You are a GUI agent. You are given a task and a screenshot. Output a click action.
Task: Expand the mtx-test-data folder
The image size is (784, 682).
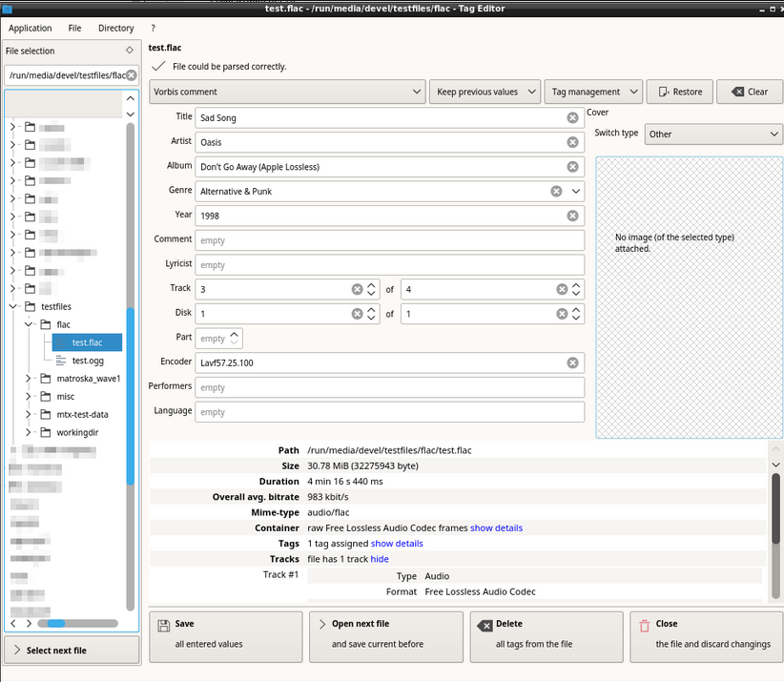[x=29, y=414]
